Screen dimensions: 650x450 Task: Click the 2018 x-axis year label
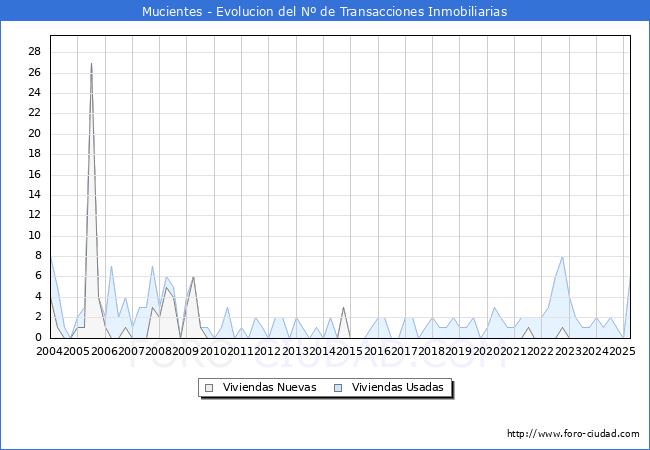point(432,351)
